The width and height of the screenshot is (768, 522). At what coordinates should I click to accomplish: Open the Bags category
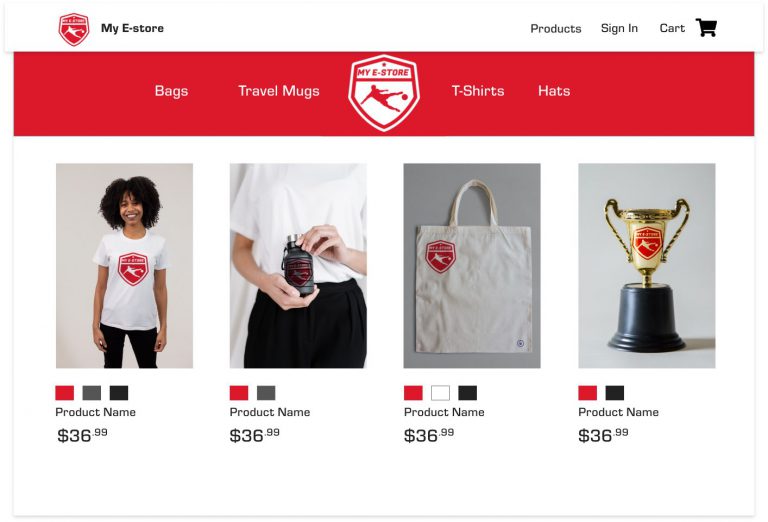[x=171, y=91]
